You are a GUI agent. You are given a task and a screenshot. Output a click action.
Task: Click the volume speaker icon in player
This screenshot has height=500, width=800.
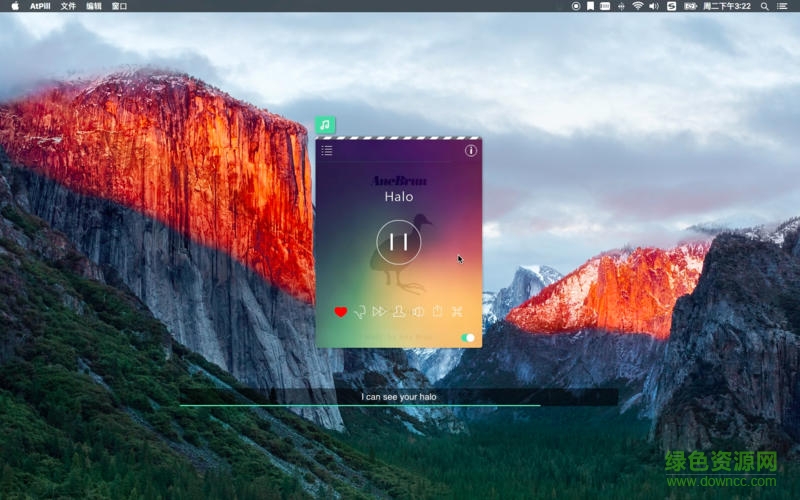[418, 312]
